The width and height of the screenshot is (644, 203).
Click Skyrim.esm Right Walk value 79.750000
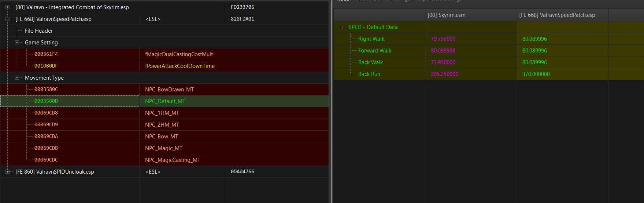click(x=443, y=39)
